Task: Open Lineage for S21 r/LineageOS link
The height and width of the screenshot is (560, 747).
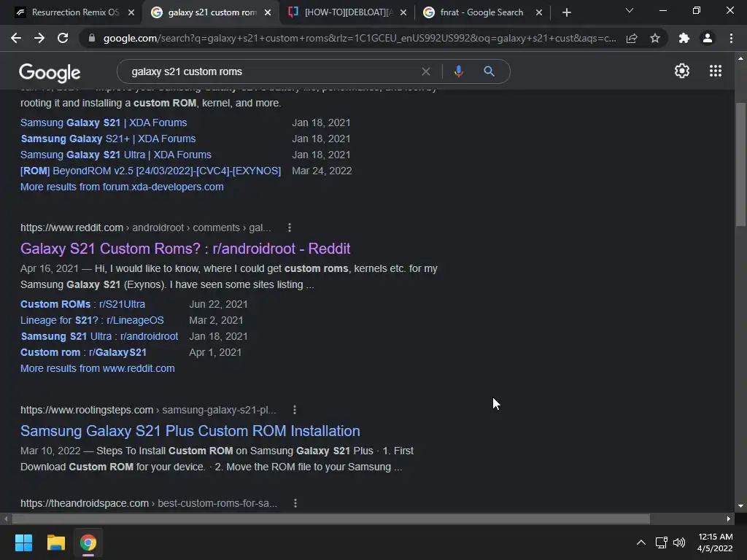Action: 92,320
